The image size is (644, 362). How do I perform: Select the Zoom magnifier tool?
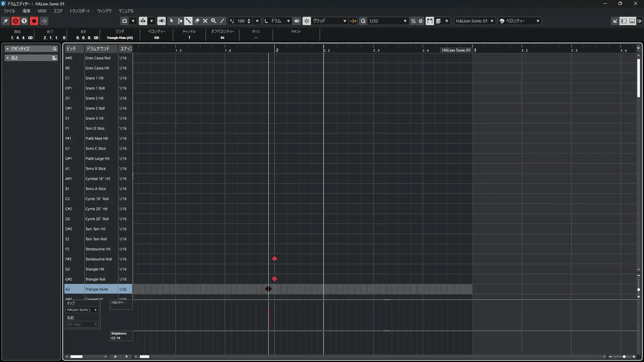pyautogui.click(x=214, y=21)
